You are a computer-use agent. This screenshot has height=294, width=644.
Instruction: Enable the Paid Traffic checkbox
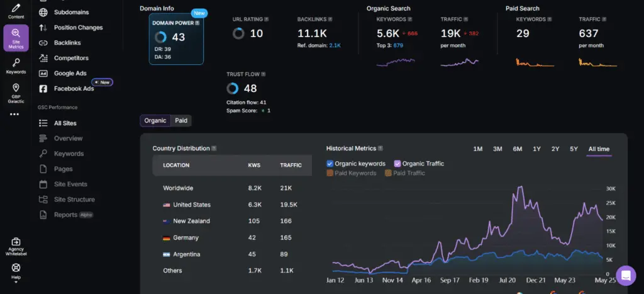point(388,173)
